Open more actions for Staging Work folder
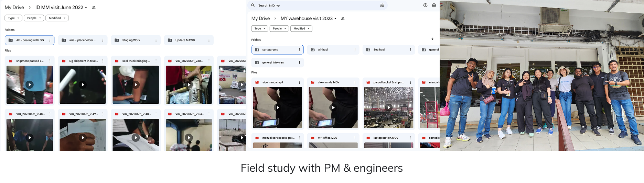 click(156, 40)
